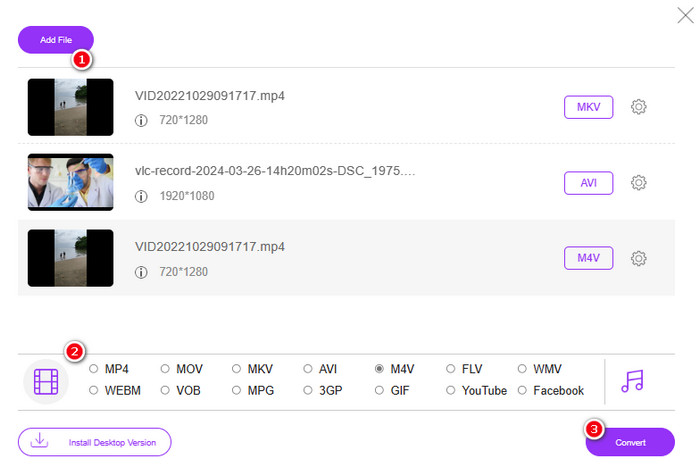Screen dimensions: 700x476
Task: Select the video formats film icon
Action: click(47, 381)
